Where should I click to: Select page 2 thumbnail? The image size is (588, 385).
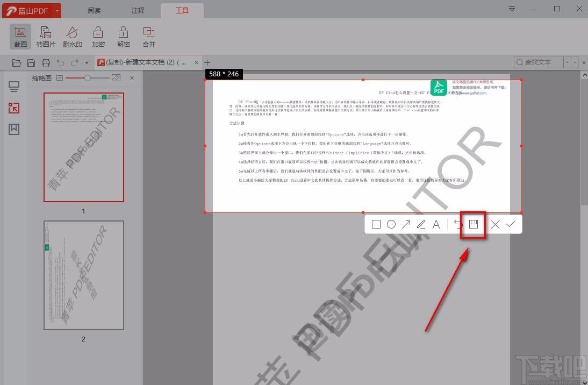click(x=84, y=275)
